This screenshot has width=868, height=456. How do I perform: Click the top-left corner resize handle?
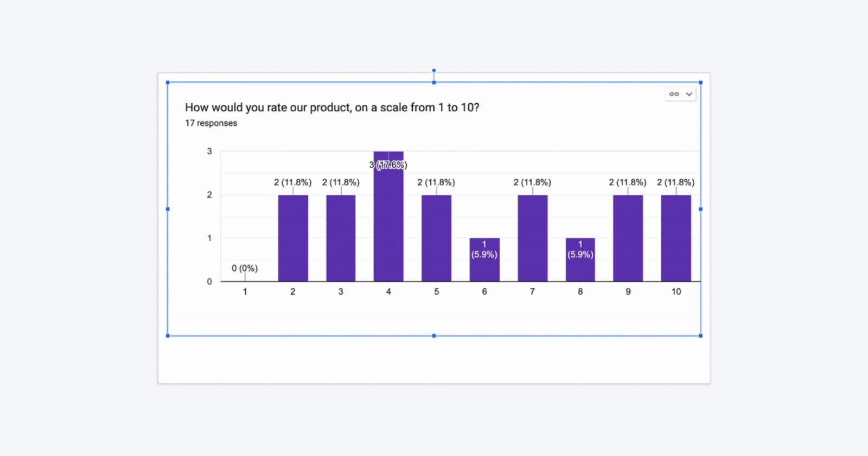(x=168, y=83)
